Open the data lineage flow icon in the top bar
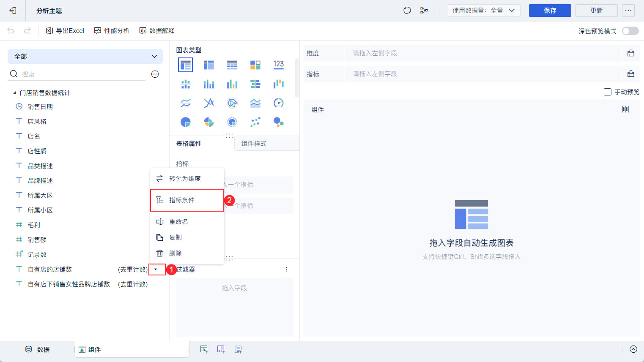 pos(424,11)
